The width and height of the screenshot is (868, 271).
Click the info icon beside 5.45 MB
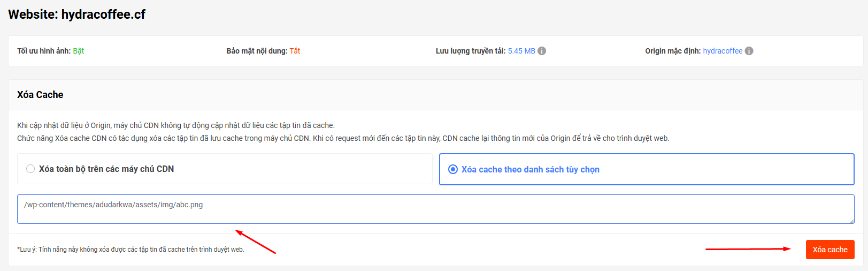coord(542,51)
